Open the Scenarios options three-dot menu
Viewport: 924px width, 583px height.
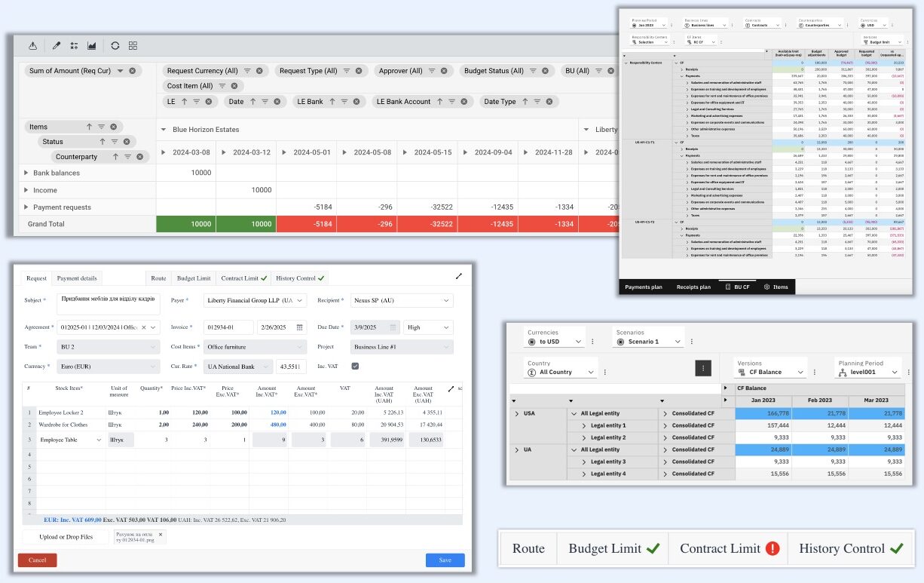tap(690, 342)
